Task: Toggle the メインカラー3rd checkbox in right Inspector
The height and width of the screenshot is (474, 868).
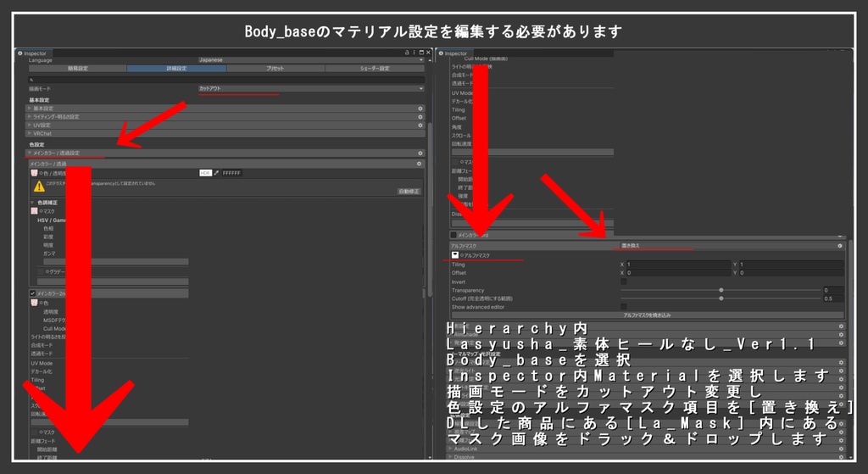Action: pos(453,236)
